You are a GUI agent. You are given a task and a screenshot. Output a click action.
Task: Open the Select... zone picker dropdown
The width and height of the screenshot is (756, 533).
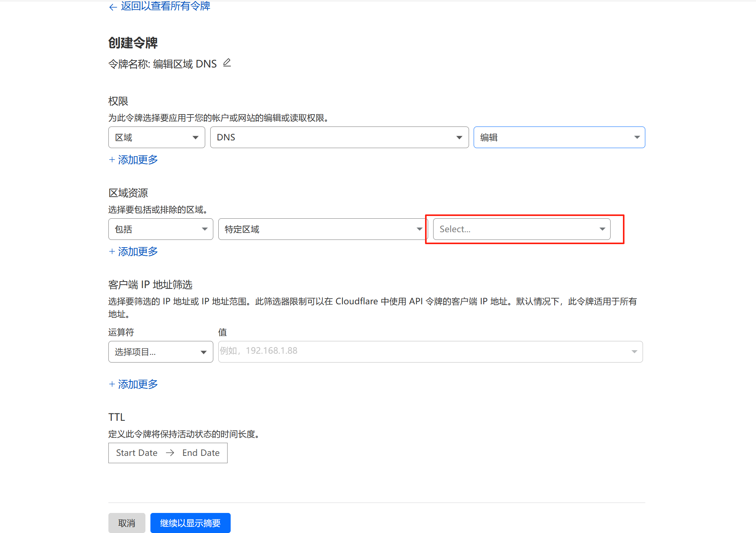click(x=522, y=229)
